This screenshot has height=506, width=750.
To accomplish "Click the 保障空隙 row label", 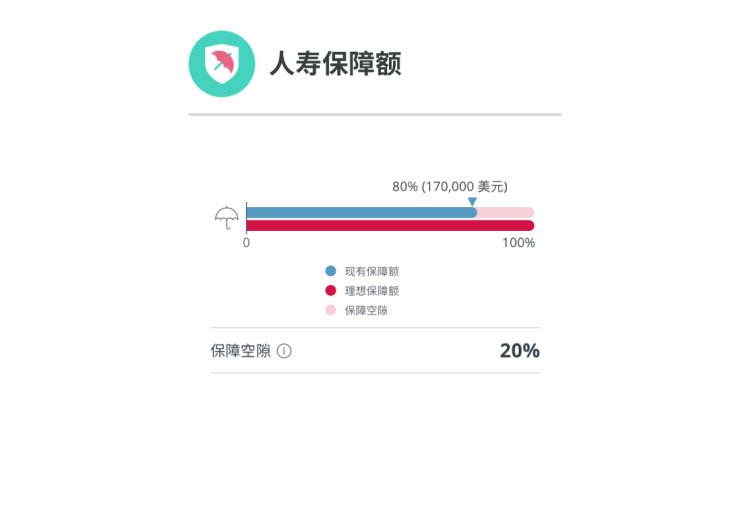I will click(241, 351).
